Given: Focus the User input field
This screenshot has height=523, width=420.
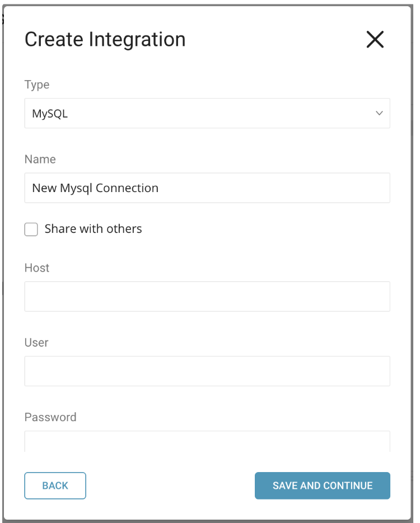Looking at the screenshot, I should tap(207, 371).
